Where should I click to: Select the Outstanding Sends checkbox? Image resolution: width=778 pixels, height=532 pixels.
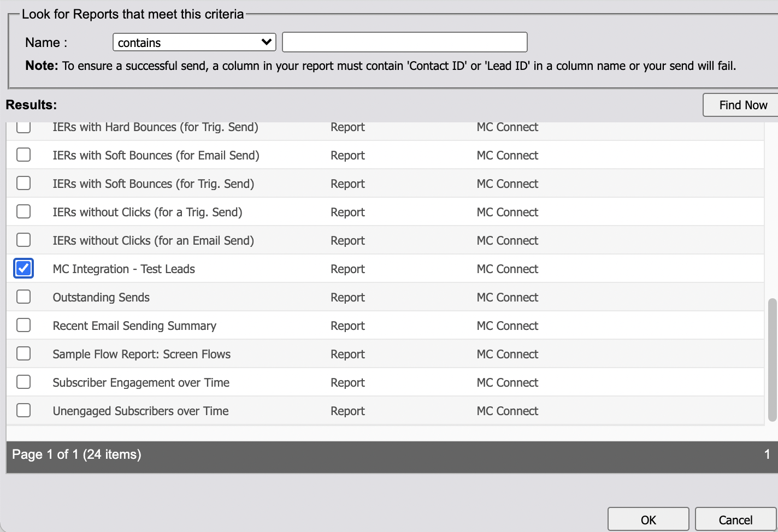coord(23,297)
